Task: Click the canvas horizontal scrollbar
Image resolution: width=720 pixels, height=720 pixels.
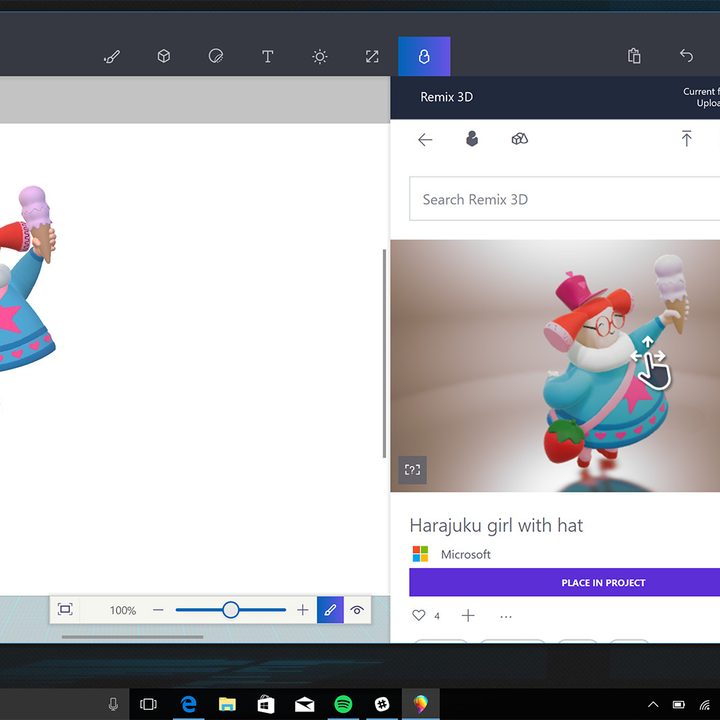Action: [x=132, y=637]
